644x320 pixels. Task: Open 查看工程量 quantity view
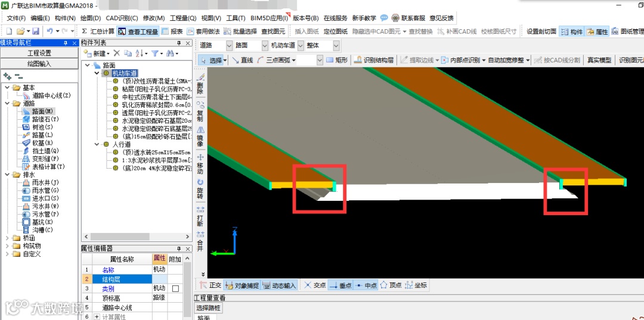click(x=138, y=31)
